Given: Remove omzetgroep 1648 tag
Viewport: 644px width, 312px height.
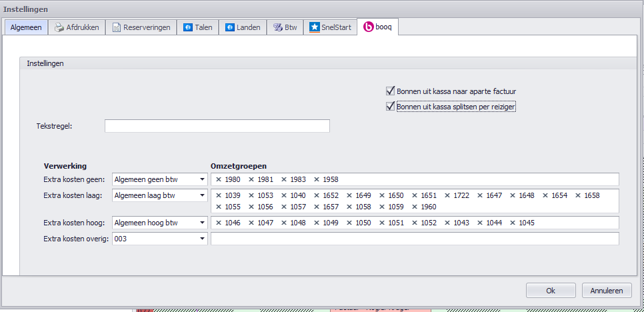Looking at the screenshot, I should pyautogui.click(x=513, y=195).
